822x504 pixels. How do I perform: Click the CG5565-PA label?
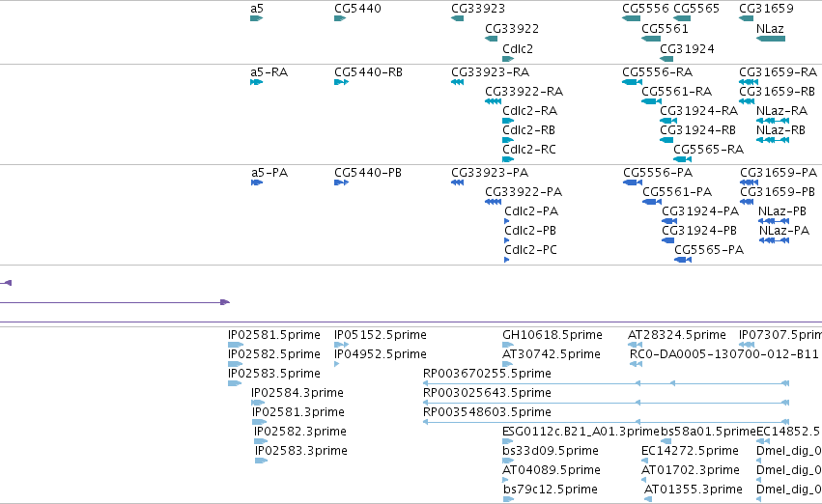point(709,250)
